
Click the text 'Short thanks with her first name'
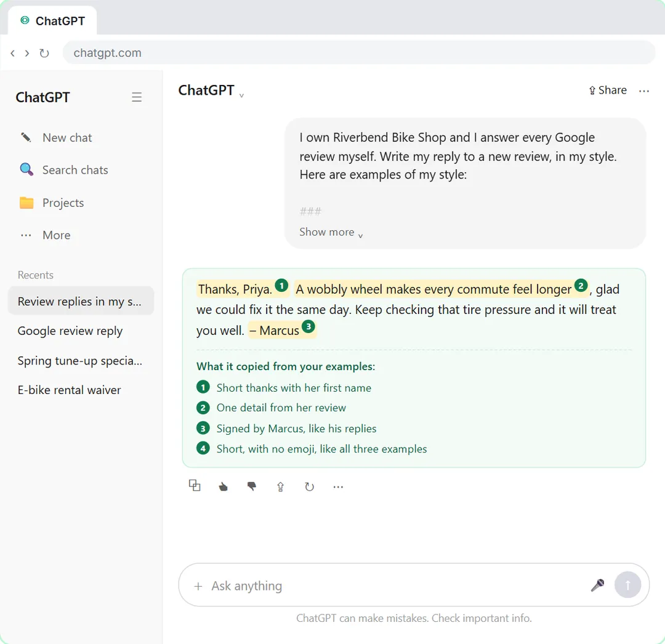pos(294,388)
